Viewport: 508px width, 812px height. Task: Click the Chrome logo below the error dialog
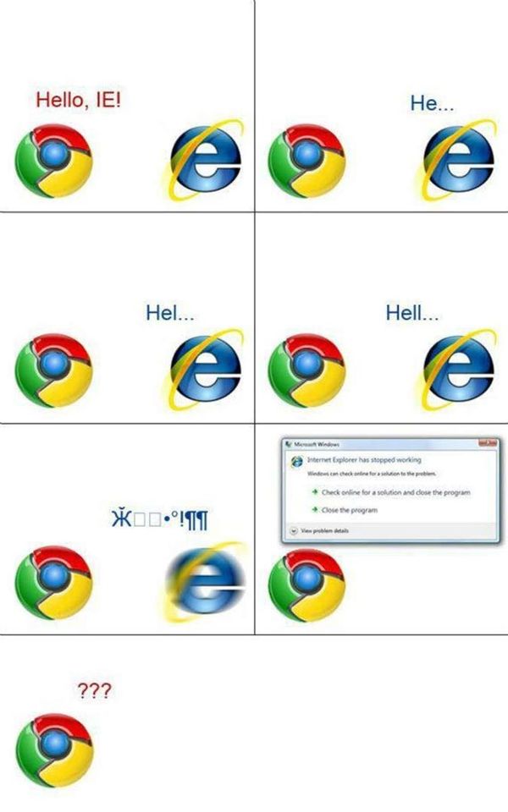click(x=306, y=585)
